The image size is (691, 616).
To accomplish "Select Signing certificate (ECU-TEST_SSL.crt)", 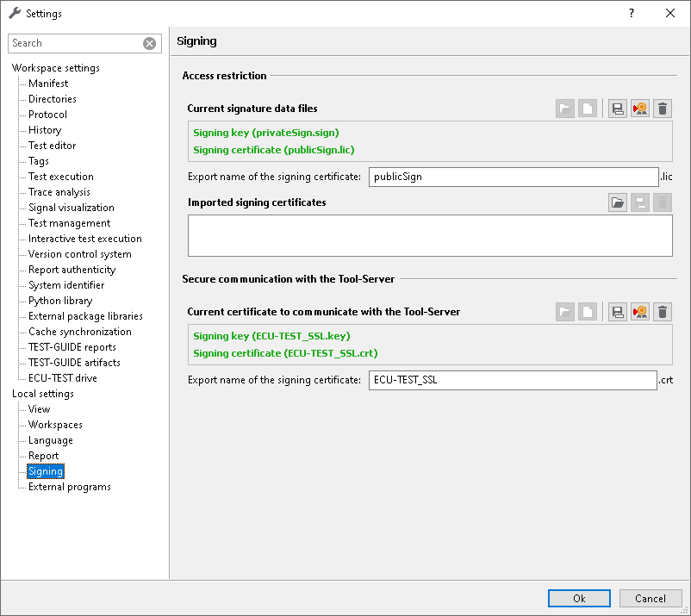I will click(285, 353).
